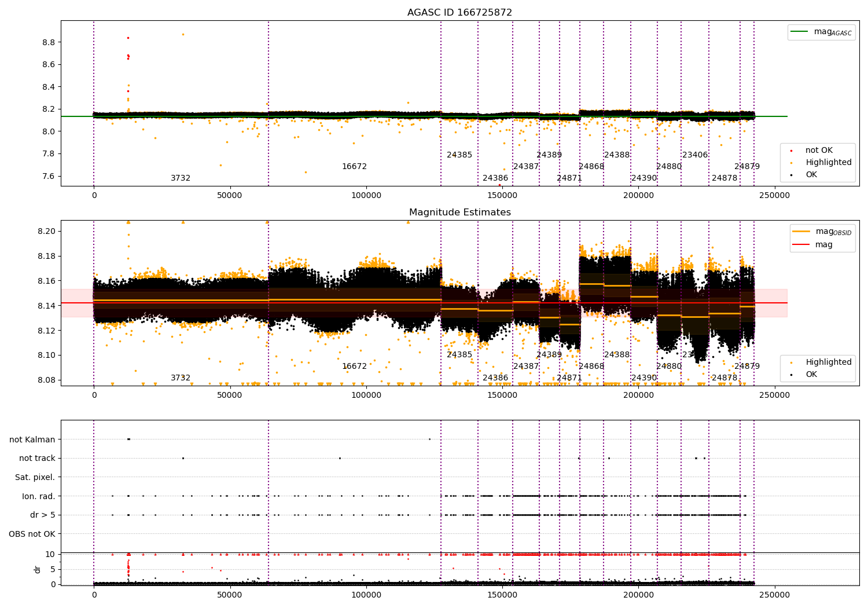Screen dimensions: 868x608
Task: Click x-axis tick 250000 in bottom plot
Action: [x=774, y=595]
